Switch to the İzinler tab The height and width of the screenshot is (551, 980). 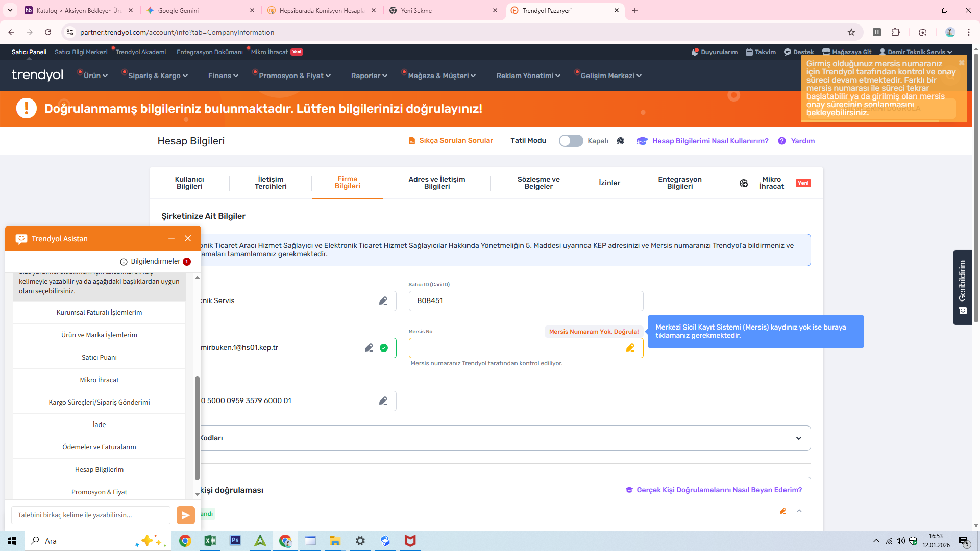tap(609, 183)
